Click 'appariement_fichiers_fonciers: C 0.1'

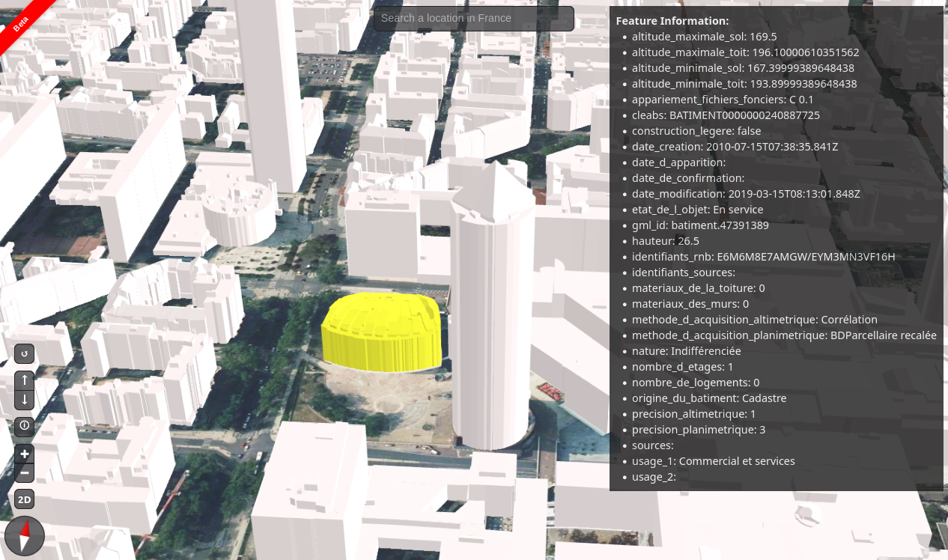(723, 100)
